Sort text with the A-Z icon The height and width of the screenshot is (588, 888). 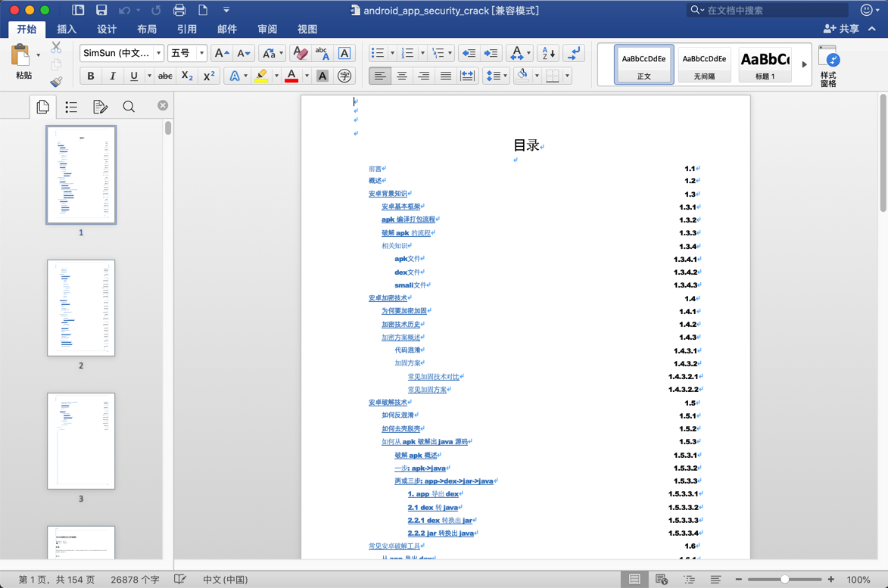click(x=548, y=53)
